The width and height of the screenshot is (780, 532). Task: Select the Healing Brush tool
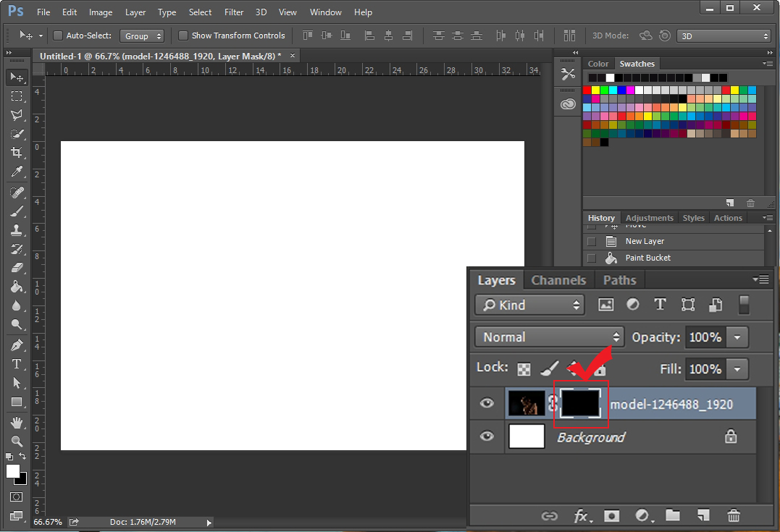(x=17, y=193)
